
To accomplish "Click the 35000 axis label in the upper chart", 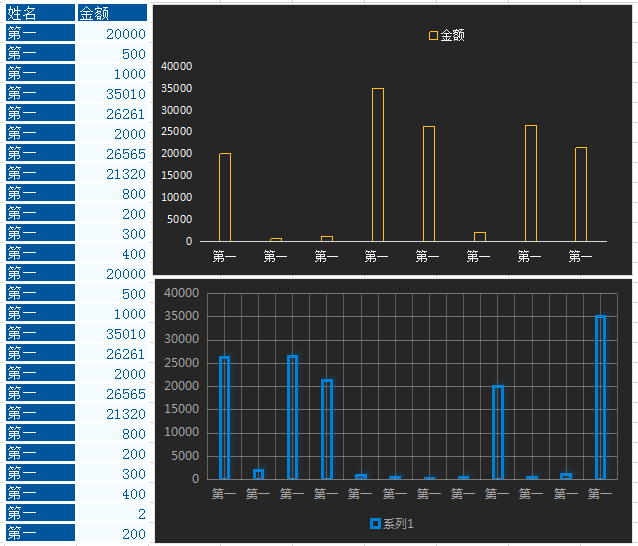I will [177, 88].
